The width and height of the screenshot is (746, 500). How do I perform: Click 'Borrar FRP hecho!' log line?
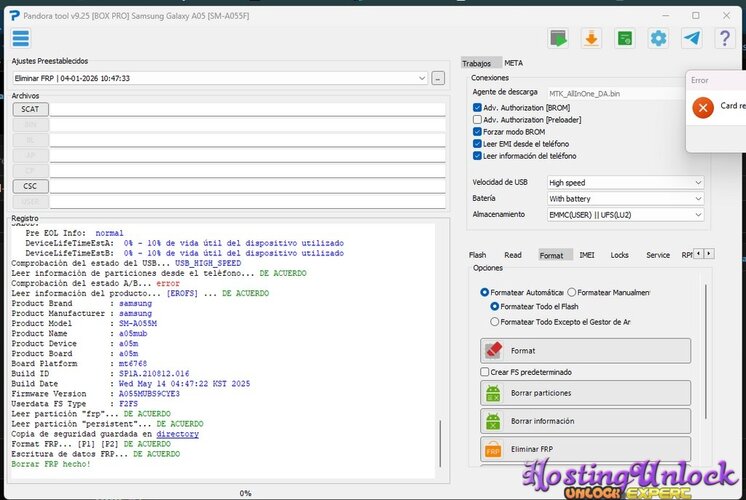50,464
